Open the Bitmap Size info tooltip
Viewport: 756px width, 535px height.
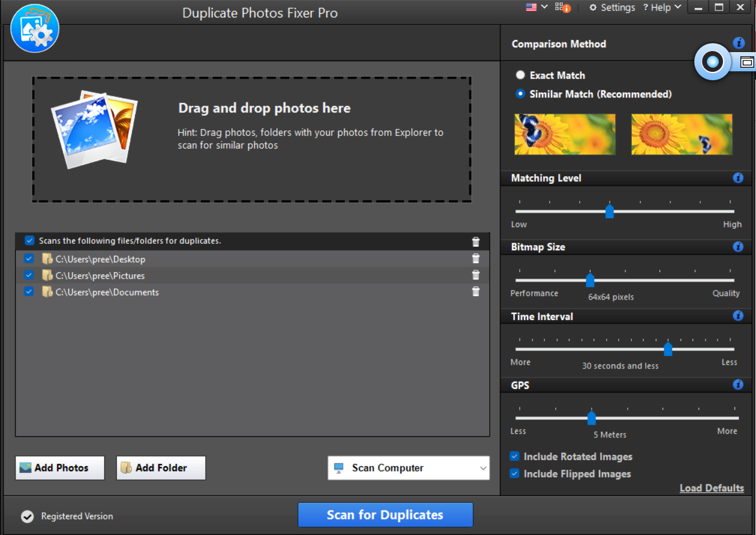click(738, 246)
